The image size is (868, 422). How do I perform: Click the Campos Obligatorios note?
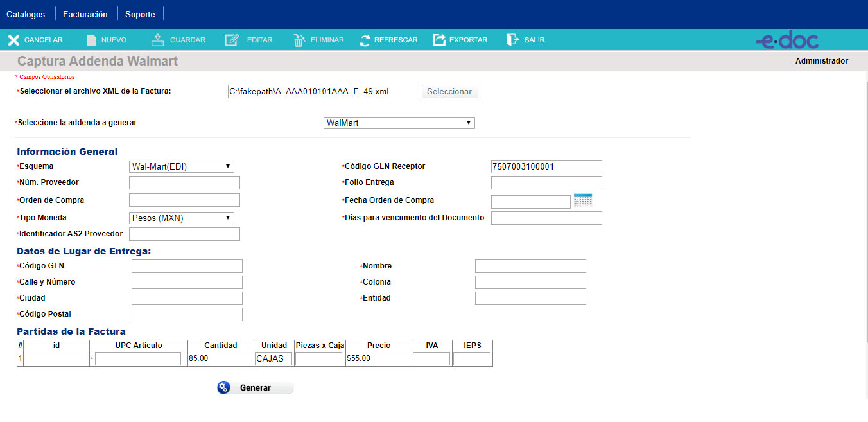45,77
